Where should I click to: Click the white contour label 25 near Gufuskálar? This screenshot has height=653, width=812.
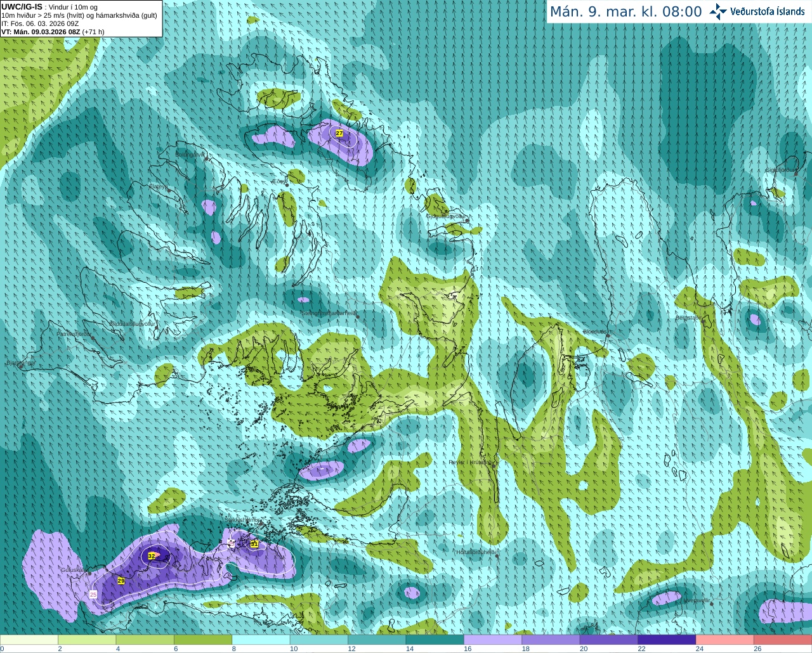tap(93, 594)
